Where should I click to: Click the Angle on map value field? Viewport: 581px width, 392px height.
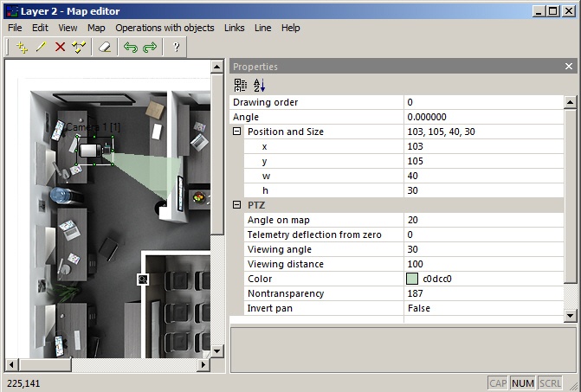click(x=483, y=220)
